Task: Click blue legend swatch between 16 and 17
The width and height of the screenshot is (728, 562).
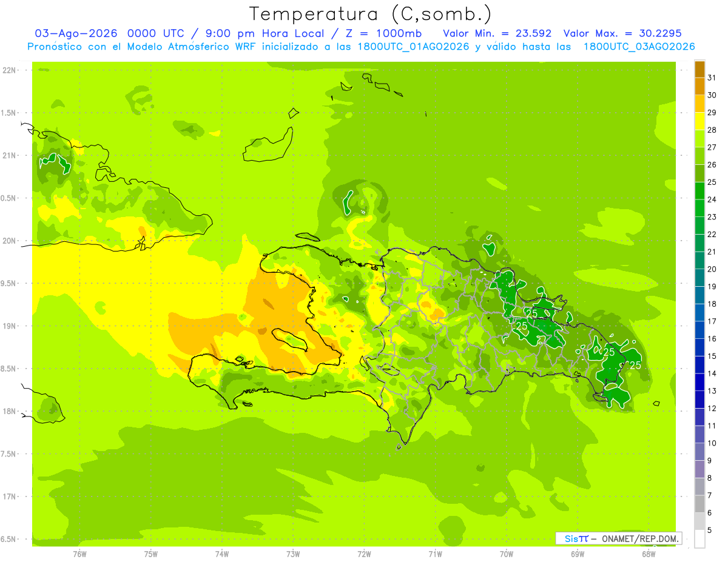Action: pyautogui.click(x=699, y=330)
